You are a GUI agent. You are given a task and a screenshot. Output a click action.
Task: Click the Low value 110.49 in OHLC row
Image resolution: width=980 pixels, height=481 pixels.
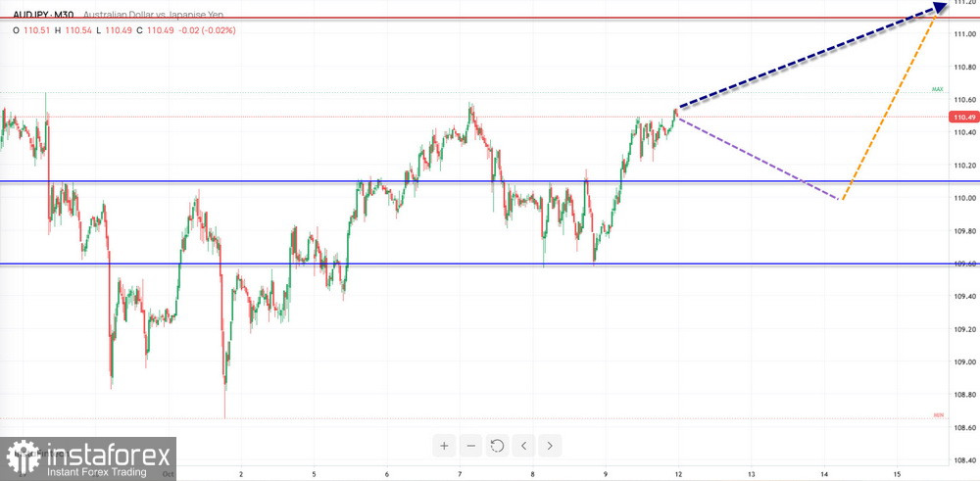pyautogui.click(x=119, y=30)
